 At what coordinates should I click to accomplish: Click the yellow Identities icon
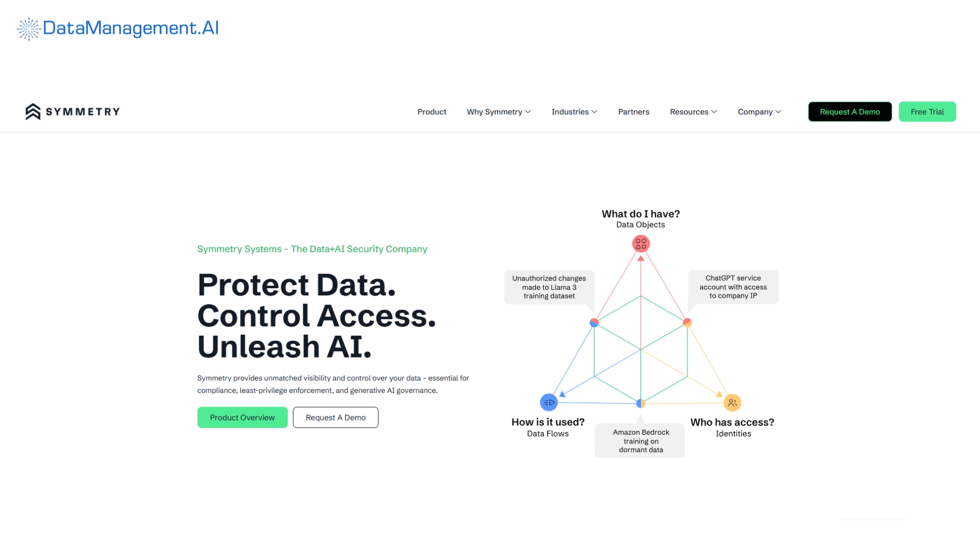point(732,402)
